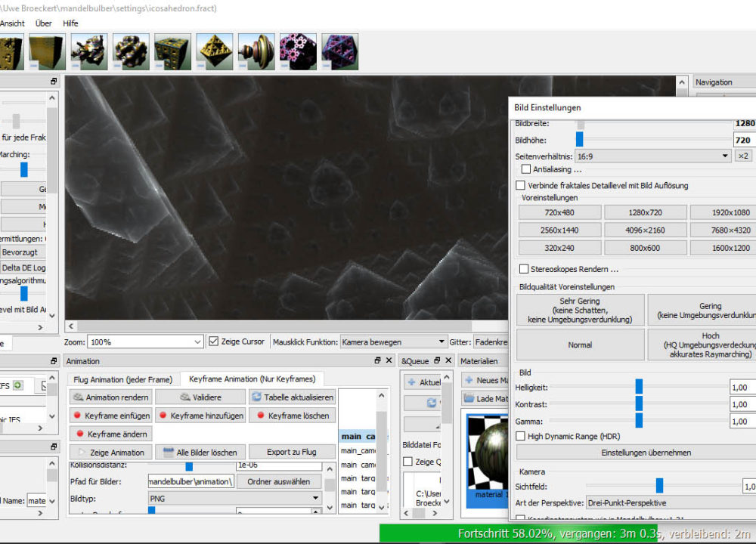This screenshot has width=756, height=544.
Task: Add a keyframe with Keyframe hinzufügen
Action: 200,416
